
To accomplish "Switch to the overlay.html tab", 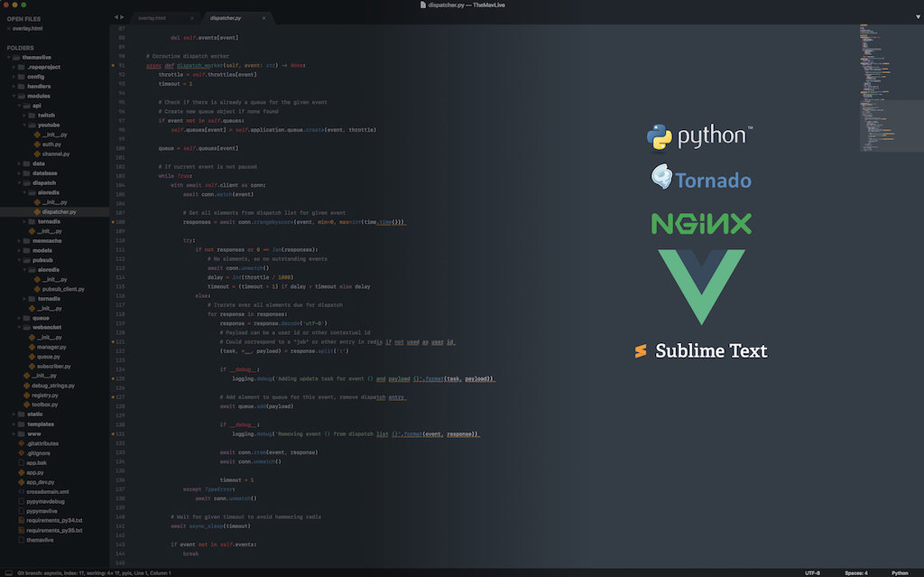I will [163, 18].
